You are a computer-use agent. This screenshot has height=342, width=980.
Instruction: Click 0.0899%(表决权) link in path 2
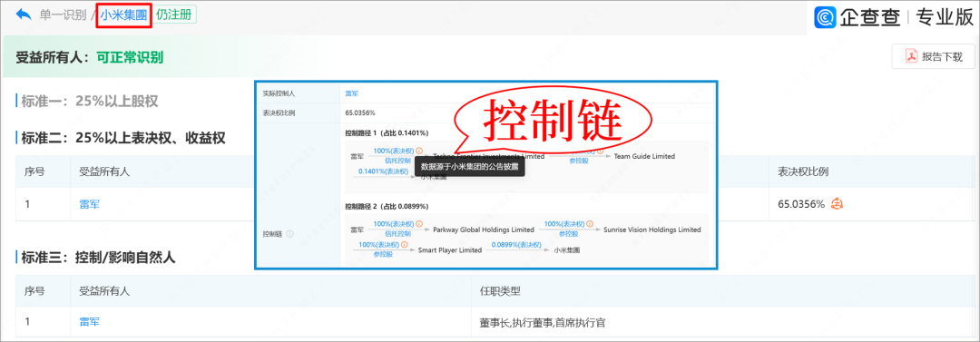[516, 244]
